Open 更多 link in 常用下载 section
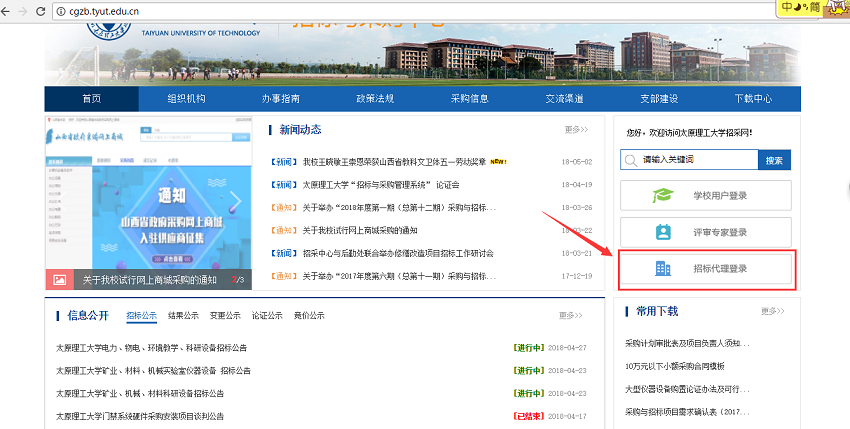The height and width of the screenshot is (429, 850). [x=772, y=311]
